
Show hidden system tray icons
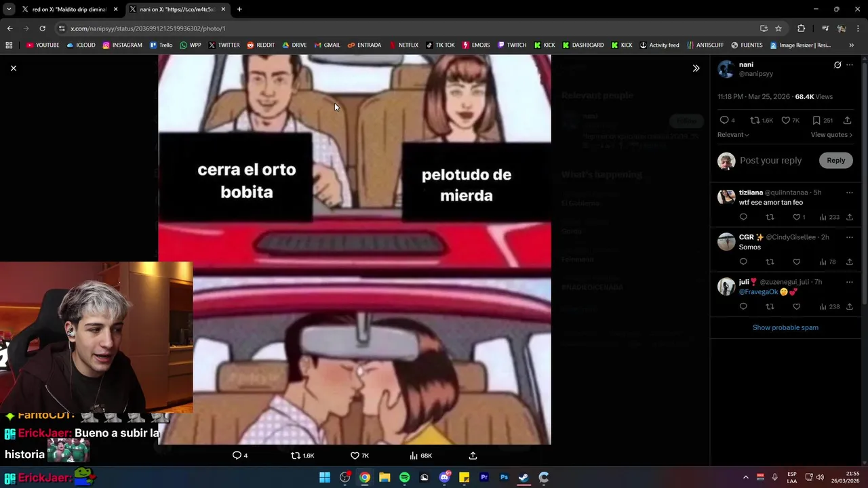[746, 477]
